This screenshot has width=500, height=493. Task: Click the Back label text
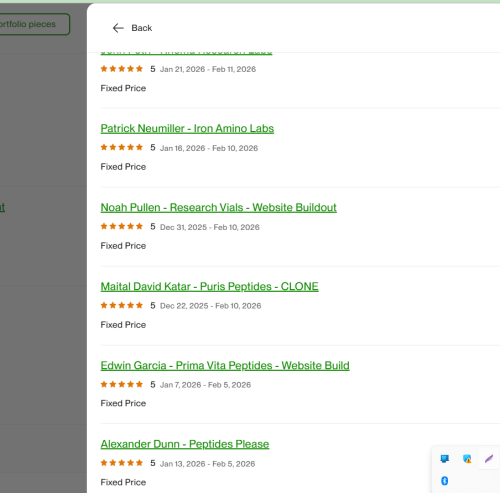pos(142,28)
